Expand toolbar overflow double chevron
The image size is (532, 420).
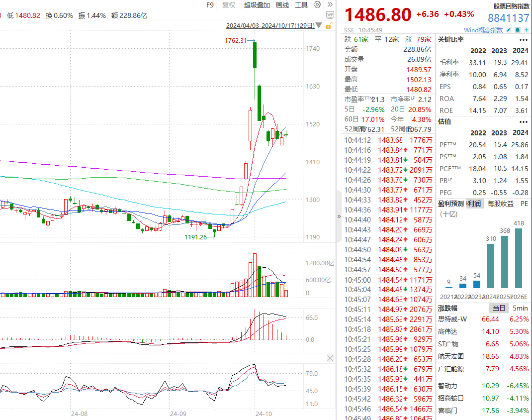330,5
